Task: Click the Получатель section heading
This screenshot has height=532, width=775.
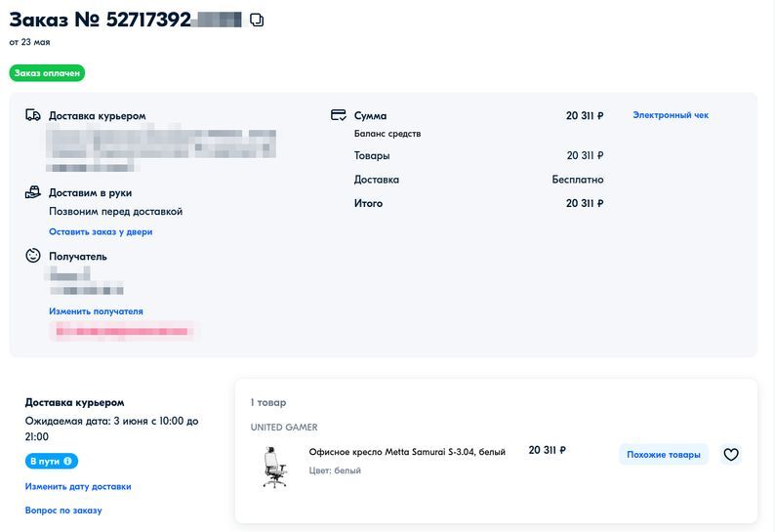Action: click(78, 257)
